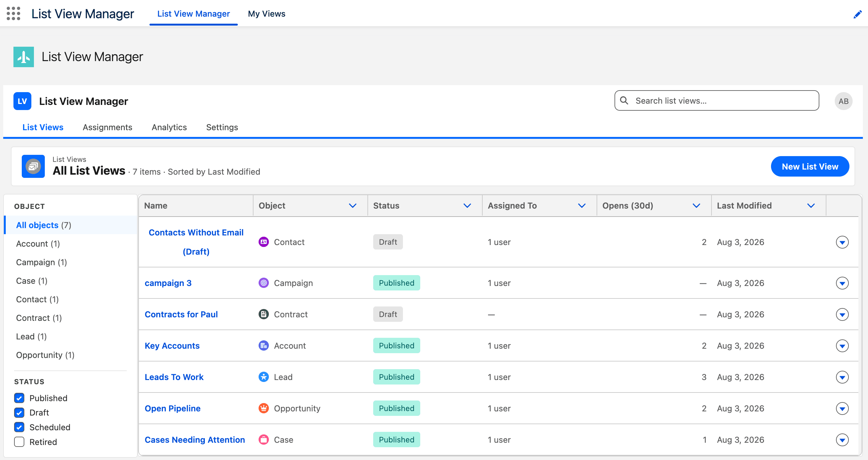The width and height of the screenshot is (868, 460).
Task: Click "1 user" in Leads To Work row
Action: point(499,377)
